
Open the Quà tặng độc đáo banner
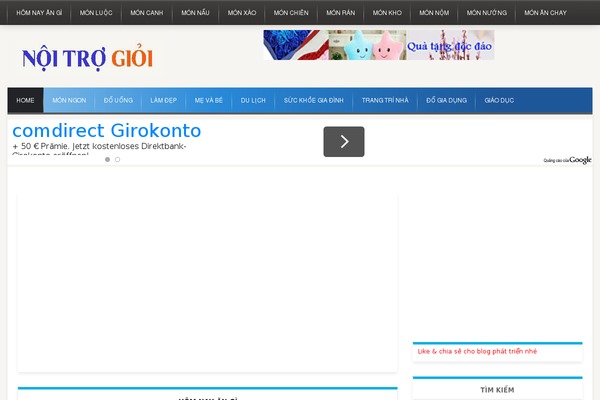pyautogui.click(x=379, y=45)
